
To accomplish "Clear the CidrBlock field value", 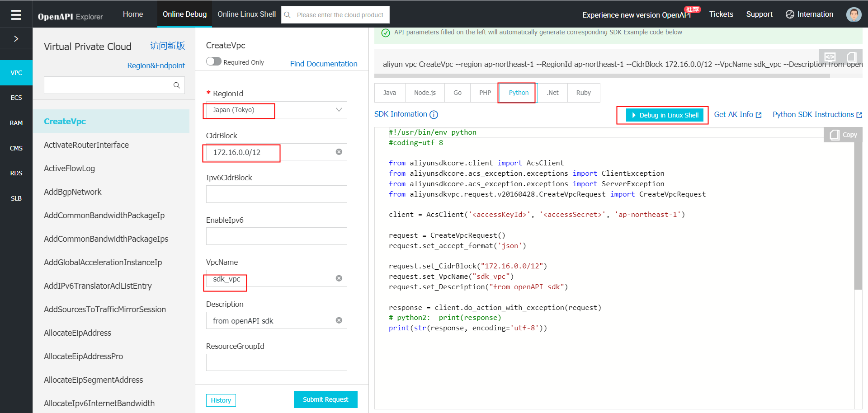I will click(339, 152).
